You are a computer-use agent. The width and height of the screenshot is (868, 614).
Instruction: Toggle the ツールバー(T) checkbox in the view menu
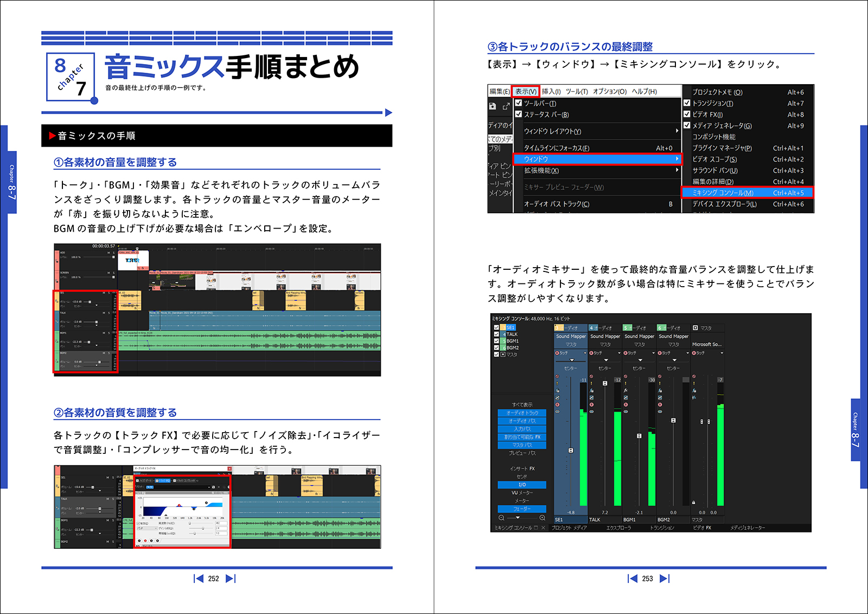pos(517,103)
